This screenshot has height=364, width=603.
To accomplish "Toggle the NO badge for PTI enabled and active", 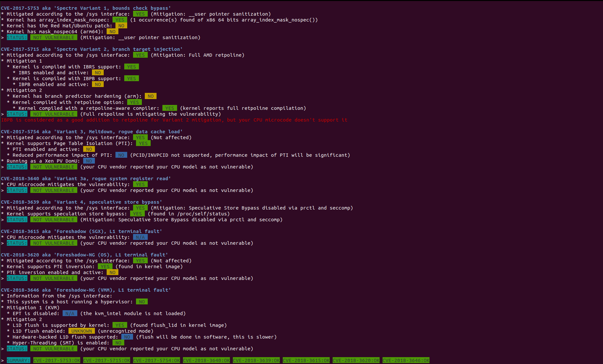I will pyautogui.click(x=89, y=149).
